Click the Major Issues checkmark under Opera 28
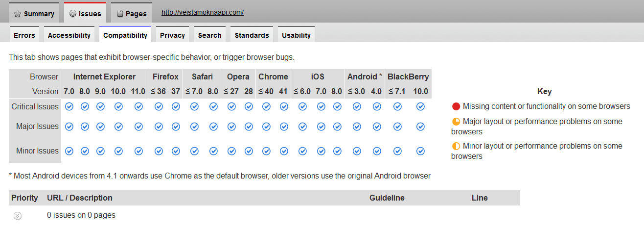The height and width of the screenshot is (230, 644). point(249,127)
